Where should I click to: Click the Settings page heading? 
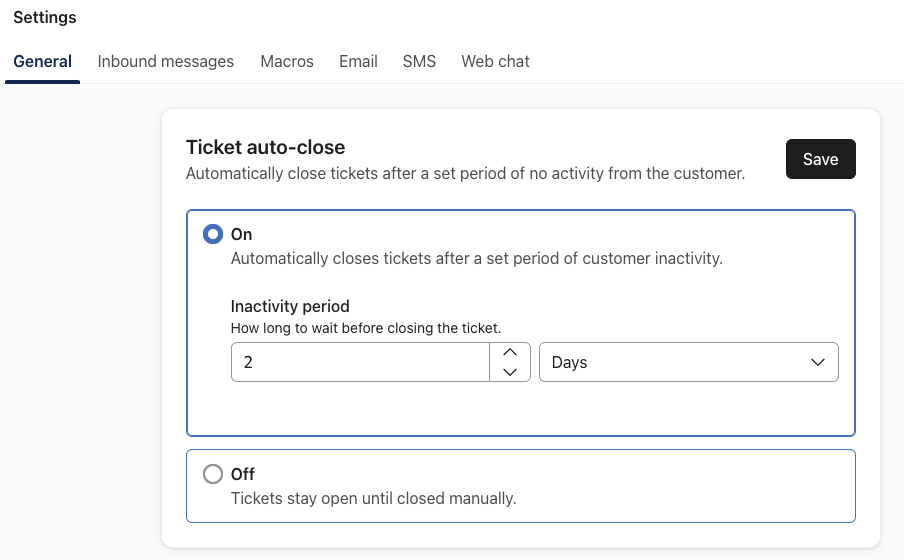(x=45, y=17)
